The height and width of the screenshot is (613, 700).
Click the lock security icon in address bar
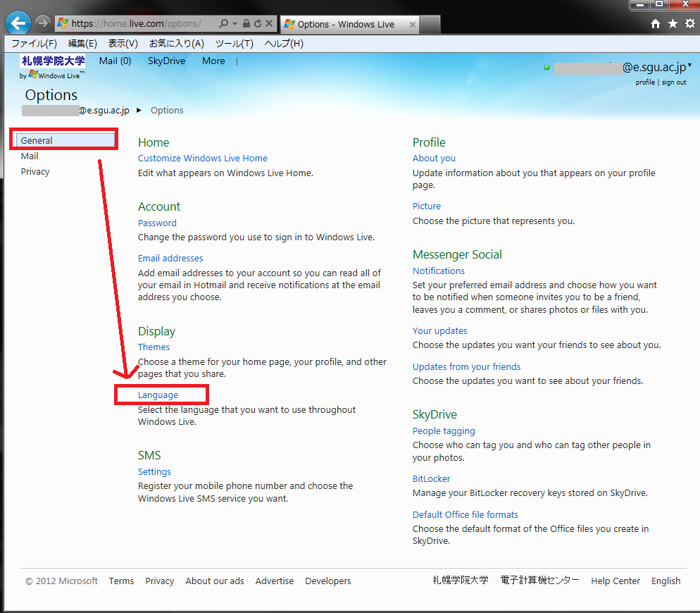tap(246, 23)
